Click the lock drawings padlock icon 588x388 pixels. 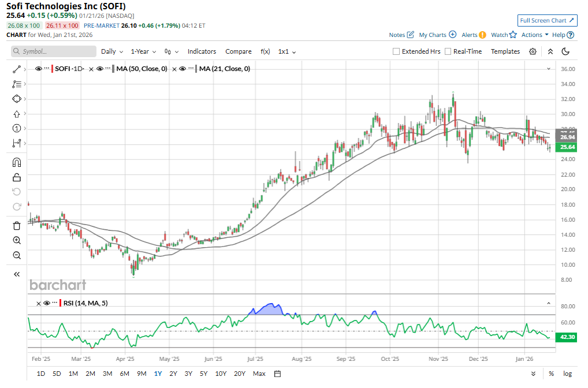click(x=17, y=177)
